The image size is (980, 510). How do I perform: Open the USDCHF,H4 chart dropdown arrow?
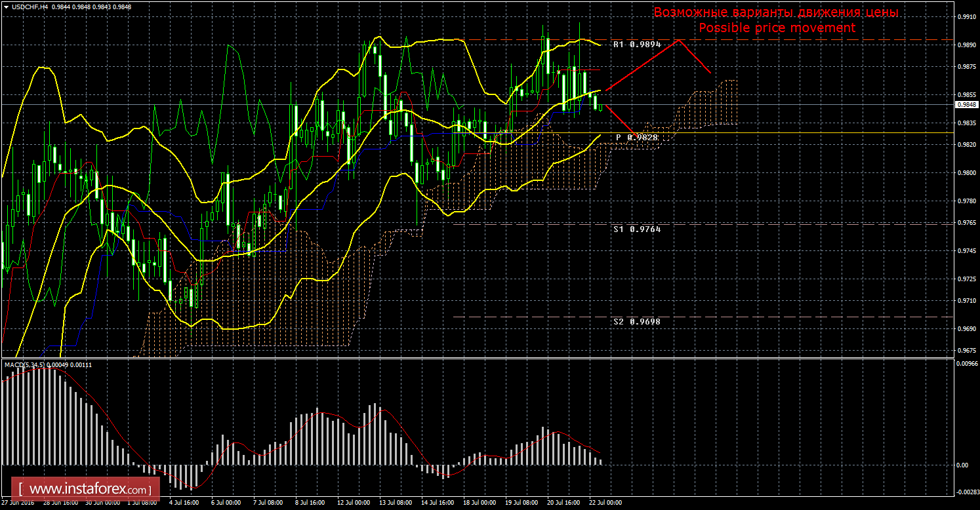pyautogui.click(x=5, y=7)
